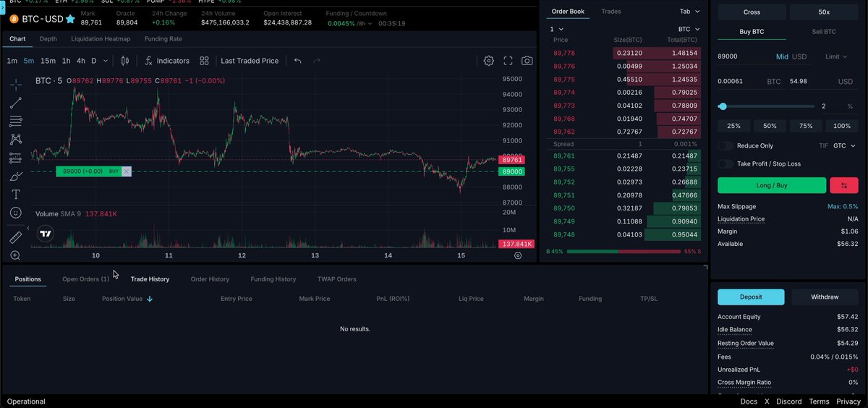868x408 pixels.
Task: Select the ruler measure tool
Action: (15, 237)
